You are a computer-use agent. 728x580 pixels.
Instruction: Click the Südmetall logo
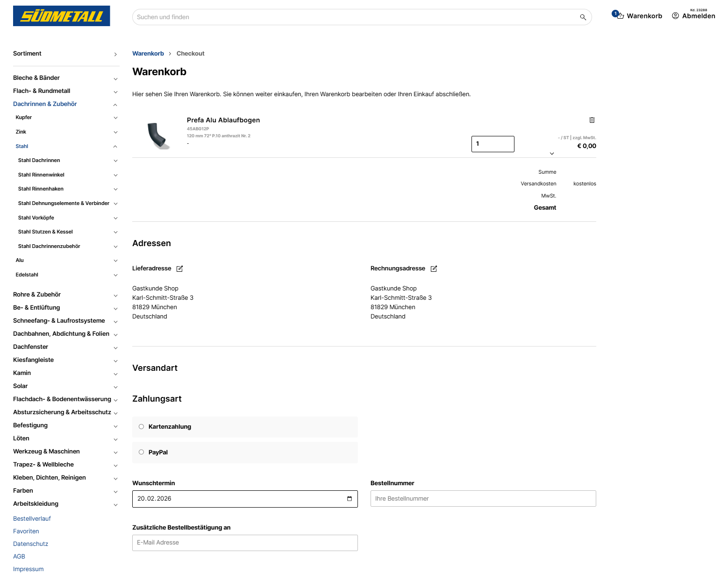point(62,16)
